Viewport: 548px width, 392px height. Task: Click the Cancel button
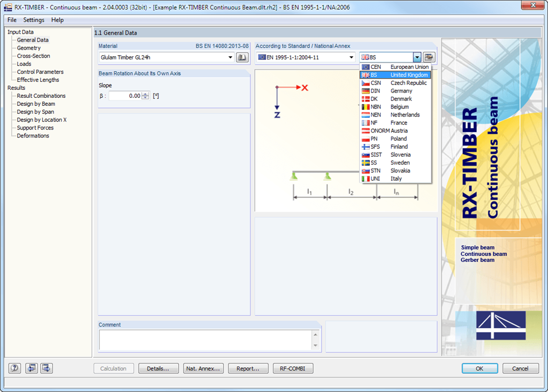pyautogui.click(x=520, y=368)
